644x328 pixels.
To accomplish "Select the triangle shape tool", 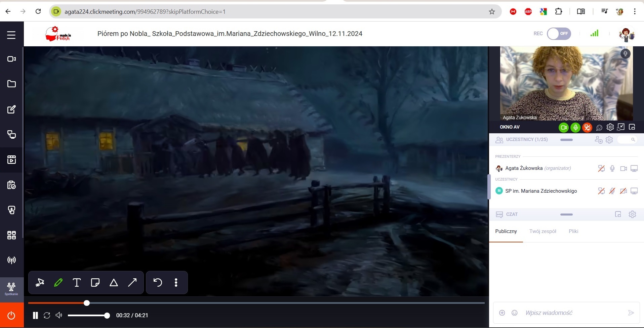I will coord(114,283).
